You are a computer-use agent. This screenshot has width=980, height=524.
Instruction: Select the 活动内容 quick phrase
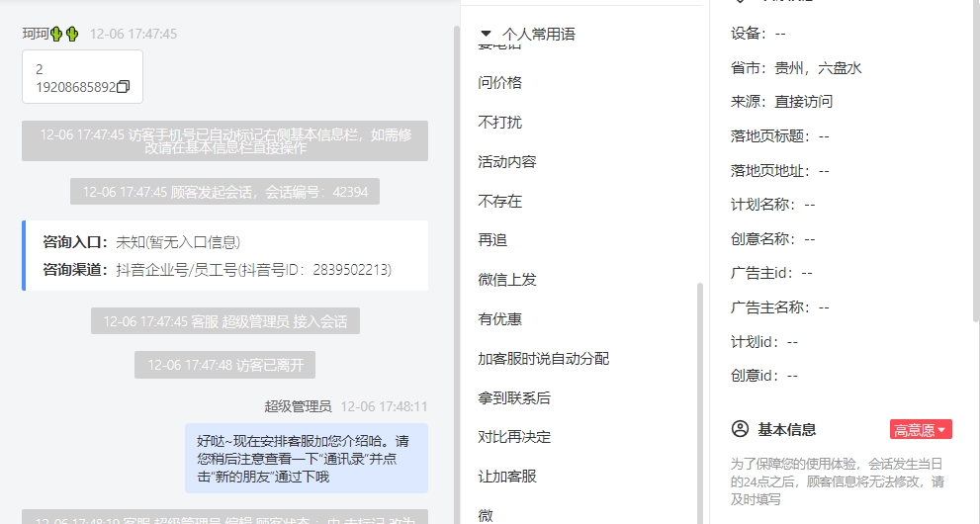pos(507,162)
